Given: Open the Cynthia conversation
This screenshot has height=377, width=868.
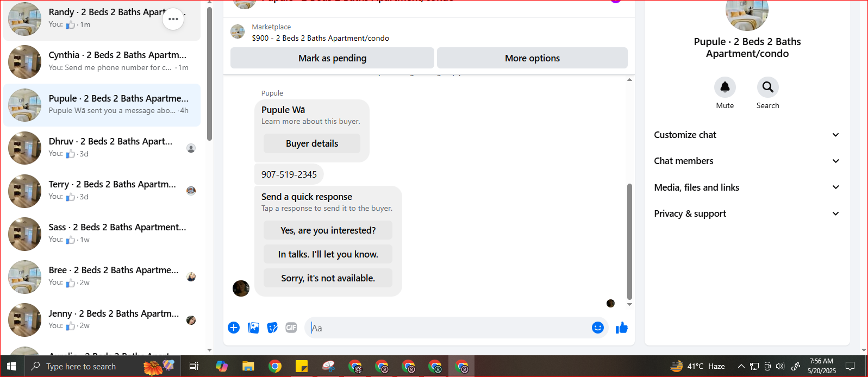Looking at the screenshot, I should click(102, 62).
